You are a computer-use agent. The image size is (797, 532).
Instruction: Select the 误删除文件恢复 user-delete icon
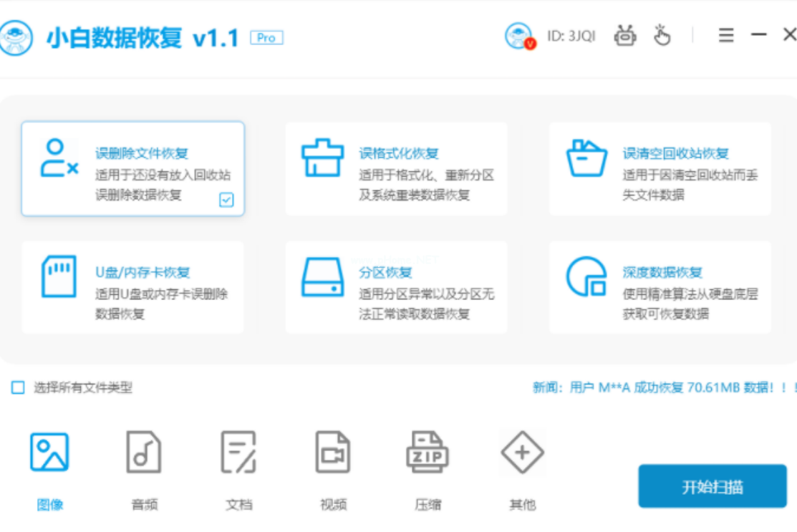[x=59, y=158]
